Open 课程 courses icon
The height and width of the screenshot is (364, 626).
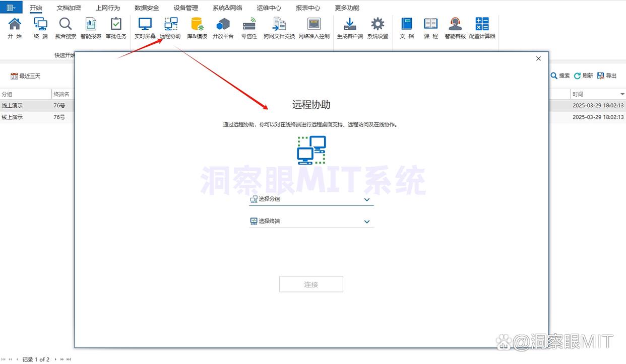[x=431, y=28]
